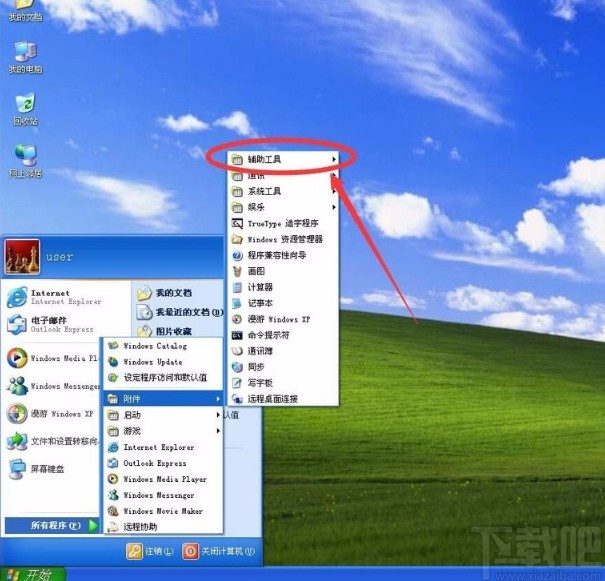Click the 关闭计算机 shut down button
605x581 pixels.
pyautogui.click(x=218, y=551)
